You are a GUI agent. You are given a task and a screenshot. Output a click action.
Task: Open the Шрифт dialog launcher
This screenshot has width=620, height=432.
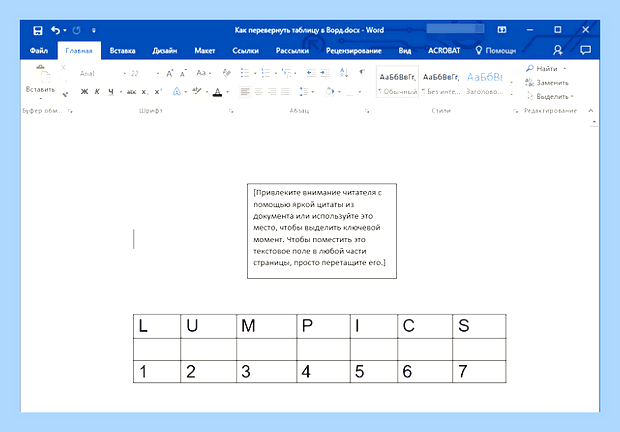coord(231,111)
